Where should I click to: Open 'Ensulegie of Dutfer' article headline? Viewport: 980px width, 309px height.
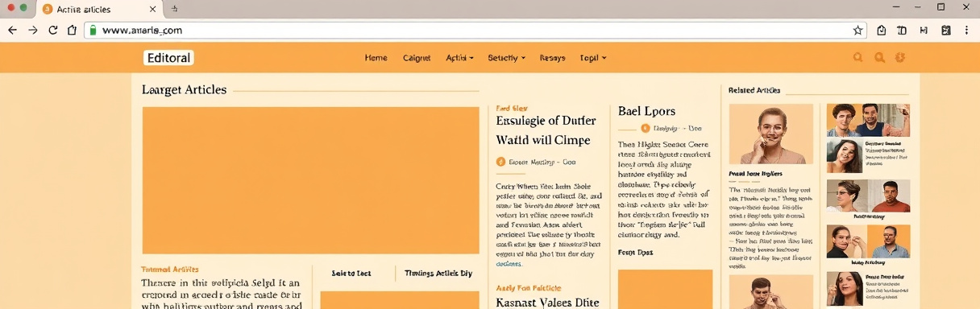(x=547, y=121)
